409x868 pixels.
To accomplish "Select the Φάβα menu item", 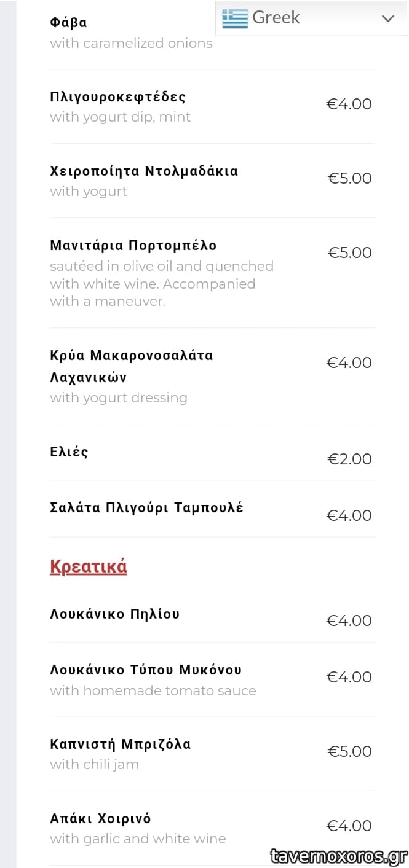I will (x=68, y=23).
